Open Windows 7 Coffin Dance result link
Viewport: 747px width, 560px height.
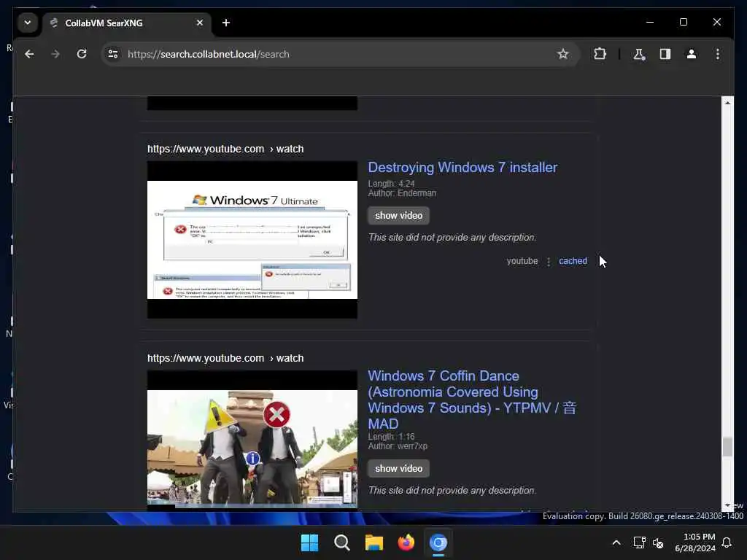click(472, 400)
